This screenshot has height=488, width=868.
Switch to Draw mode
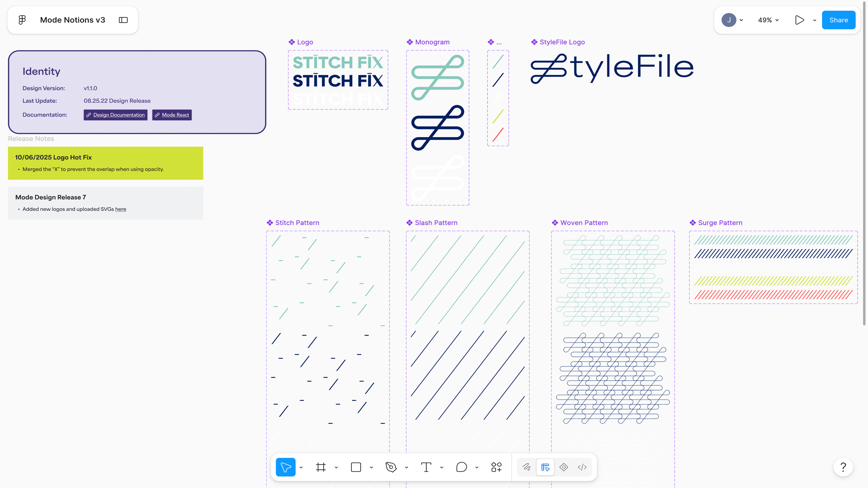tap(526, 467)
